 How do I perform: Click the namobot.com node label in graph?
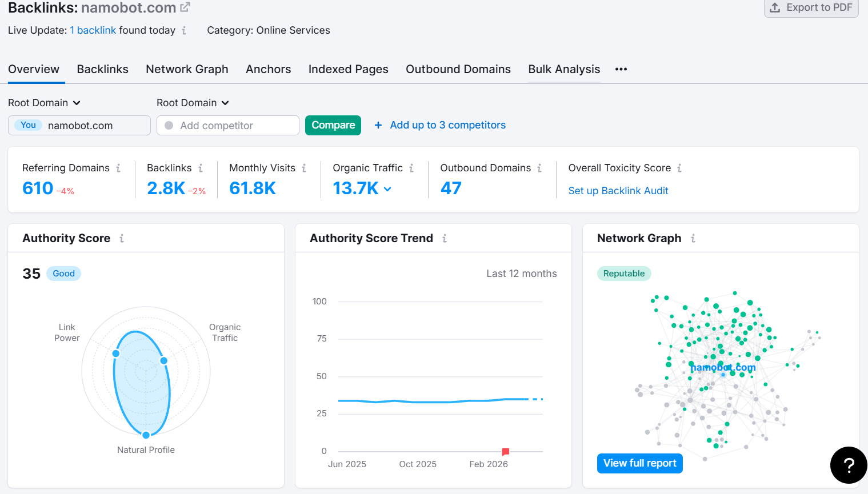(723, 367)
